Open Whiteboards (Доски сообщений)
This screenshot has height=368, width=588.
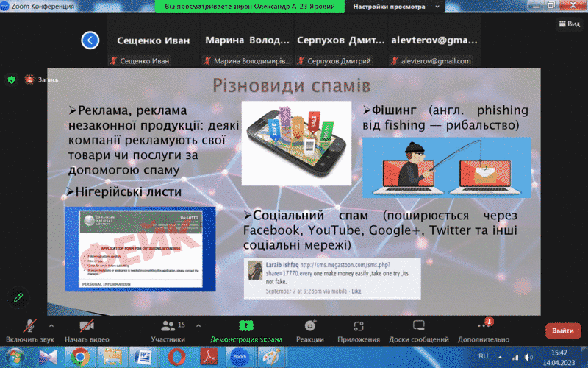coord(418,330)
